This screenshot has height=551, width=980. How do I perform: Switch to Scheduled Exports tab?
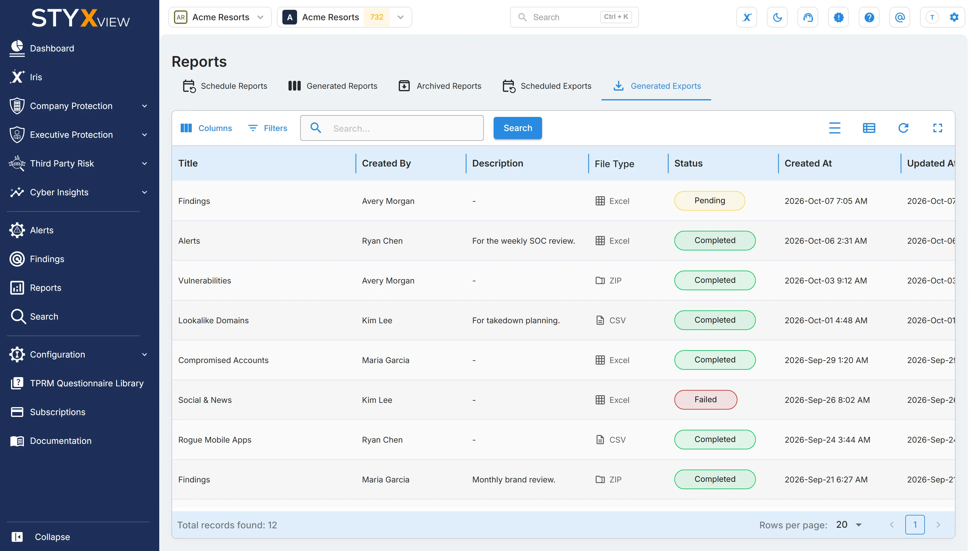pyautogui.click(x=547, y=86)
